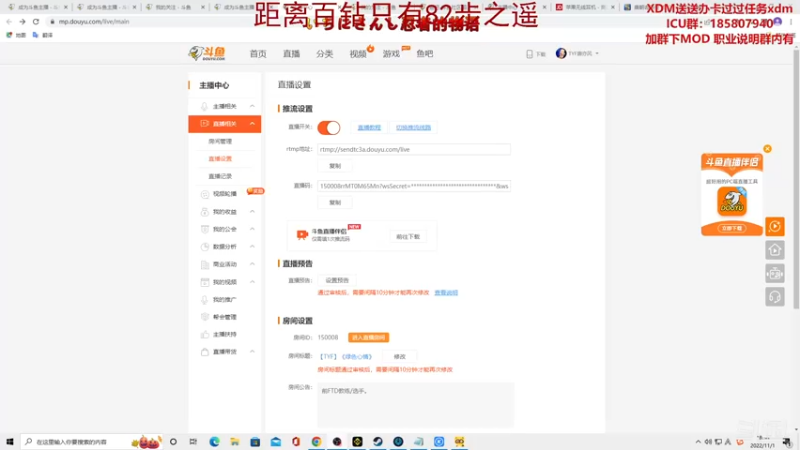
Task: Click the page vertical scrollbar
Action: point(796,179)
